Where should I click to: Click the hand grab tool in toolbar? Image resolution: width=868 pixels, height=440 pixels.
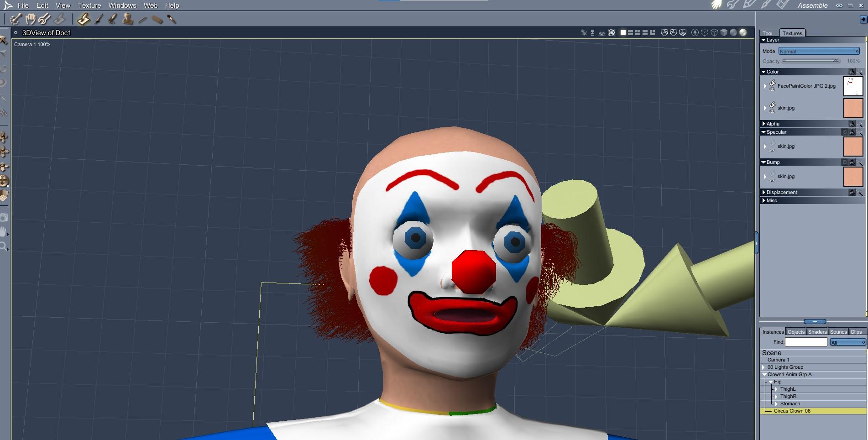click(x=30, y=19)
